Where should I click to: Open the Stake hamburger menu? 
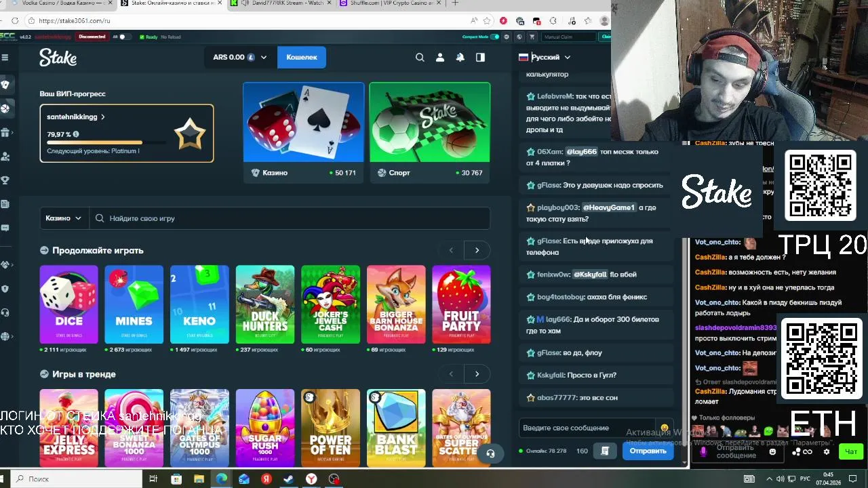point(5,58)
